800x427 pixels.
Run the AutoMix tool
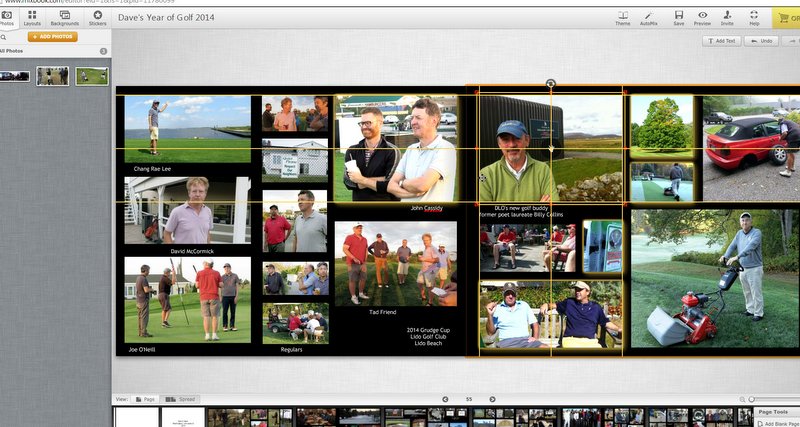(648, 18)
